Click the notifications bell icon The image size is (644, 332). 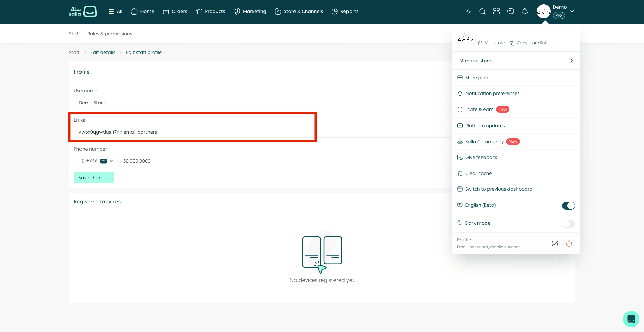[x=525, y=12]
